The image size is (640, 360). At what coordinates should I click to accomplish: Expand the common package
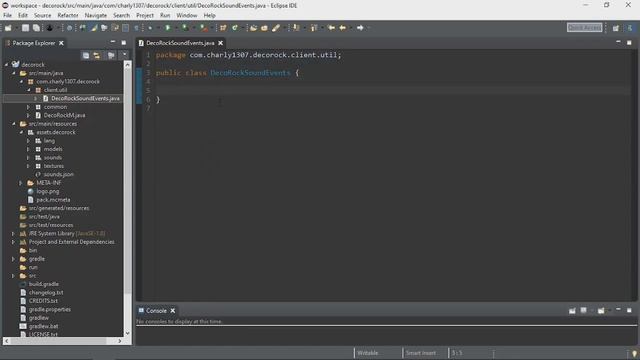28,107
